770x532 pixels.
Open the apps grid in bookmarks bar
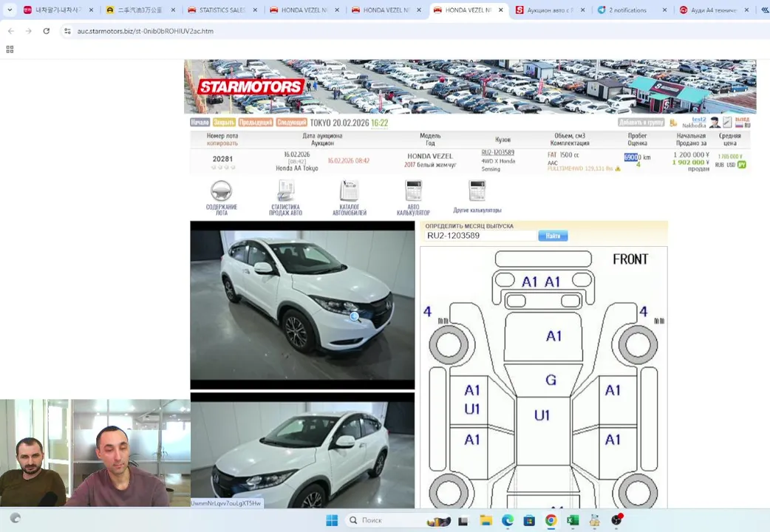[x=10, y=49]
